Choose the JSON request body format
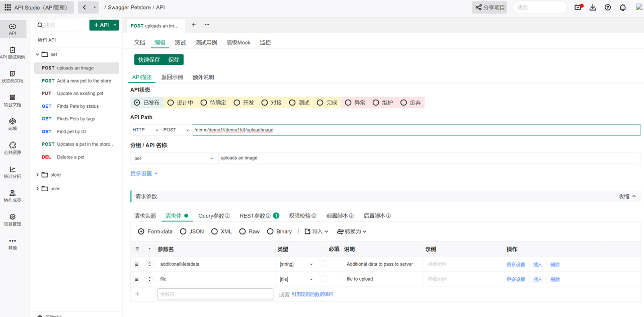 click(x=188, y=231)
